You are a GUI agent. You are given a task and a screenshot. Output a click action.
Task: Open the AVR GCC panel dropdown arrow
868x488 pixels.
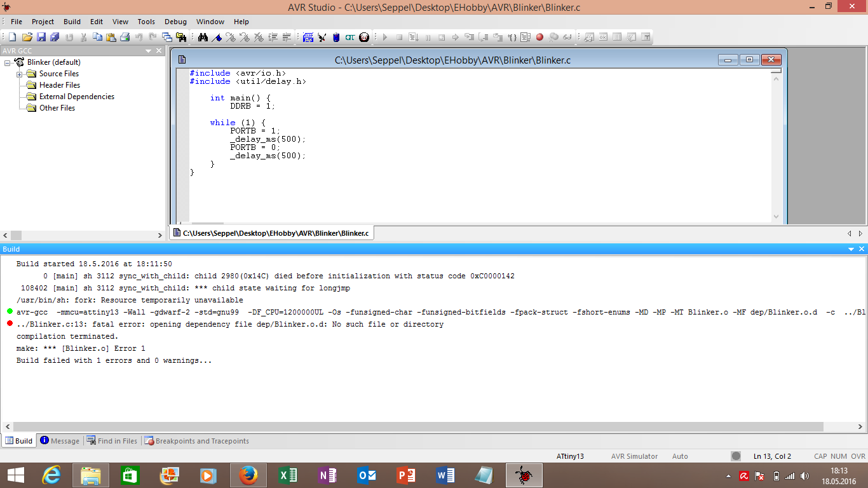click(x=148, y=51)
